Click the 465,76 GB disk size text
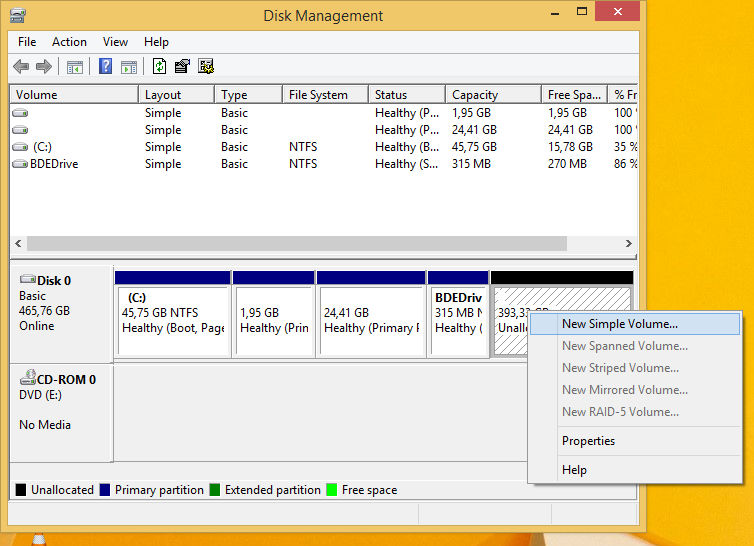Viewport: 754px width, 546px height. 44,311
